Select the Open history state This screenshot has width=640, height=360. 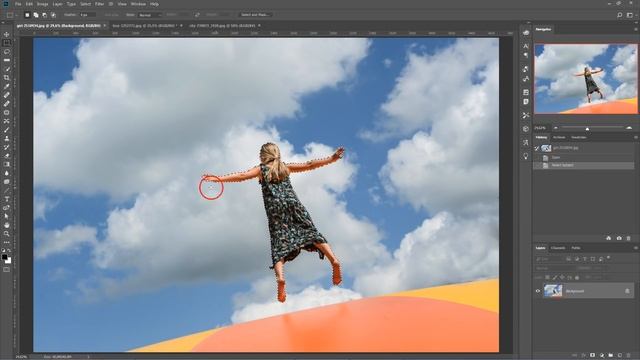pyautogui.click(x=584, y=158)
